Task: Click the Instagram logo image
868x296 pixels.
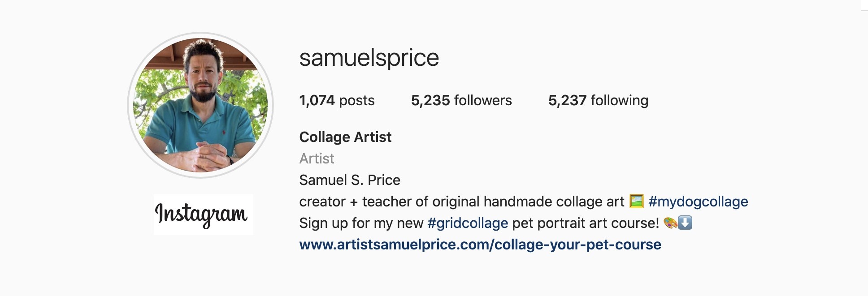Action: pyautogui.click(x=203, y=214)
